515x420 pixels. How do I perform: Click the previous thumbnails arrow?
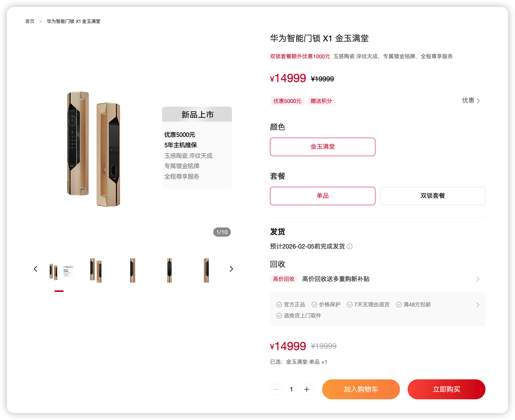coord(35,269)
